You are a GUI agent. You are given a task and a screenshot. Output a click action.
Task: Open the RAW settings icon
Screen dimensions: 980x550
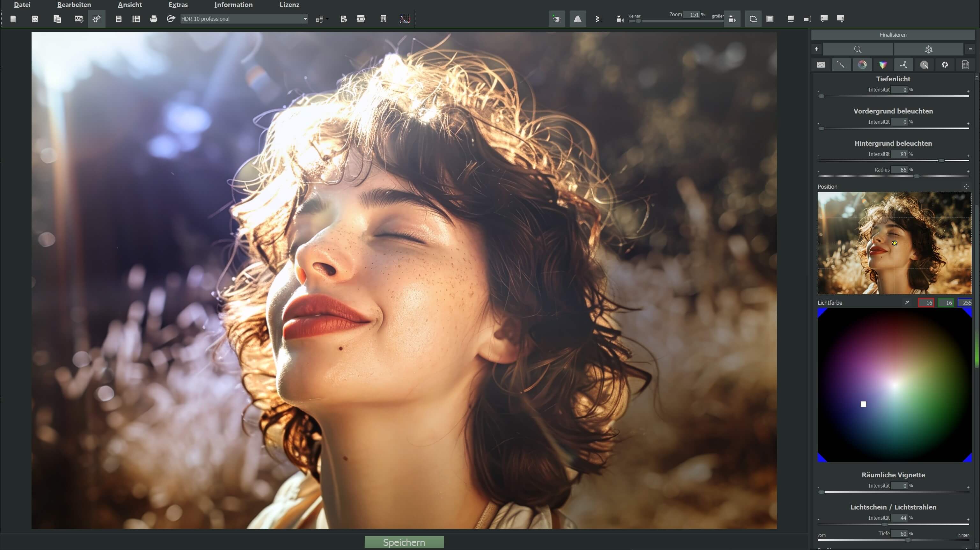tap(79, 18)
